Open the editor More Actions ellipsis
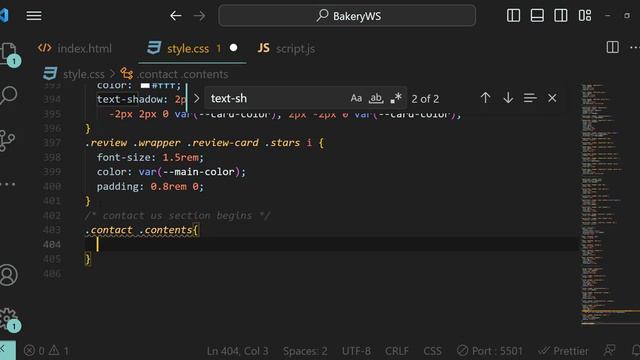 click(634, 47)
